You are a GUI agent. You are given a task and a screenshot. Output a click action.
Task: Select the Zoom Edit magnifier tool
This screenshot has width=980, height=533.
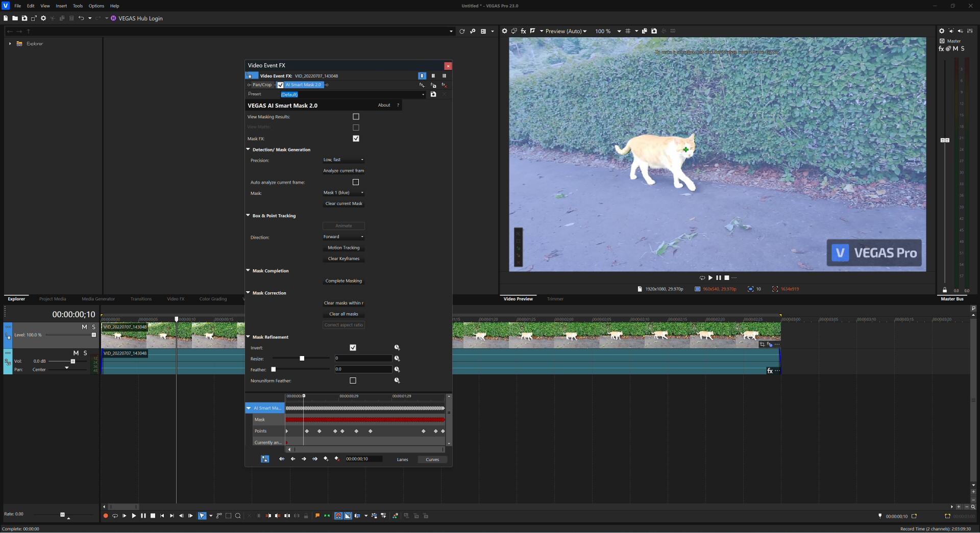[x=238, y=516]
